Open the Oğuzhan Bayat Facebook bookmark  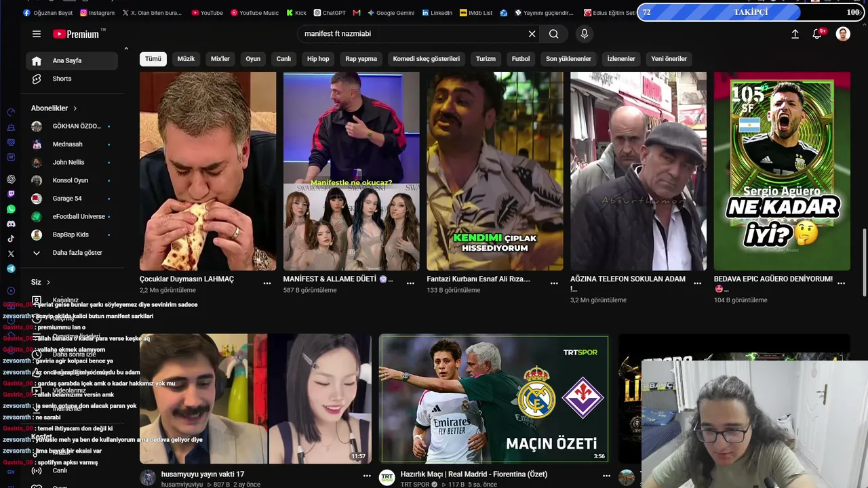(47, 13)
